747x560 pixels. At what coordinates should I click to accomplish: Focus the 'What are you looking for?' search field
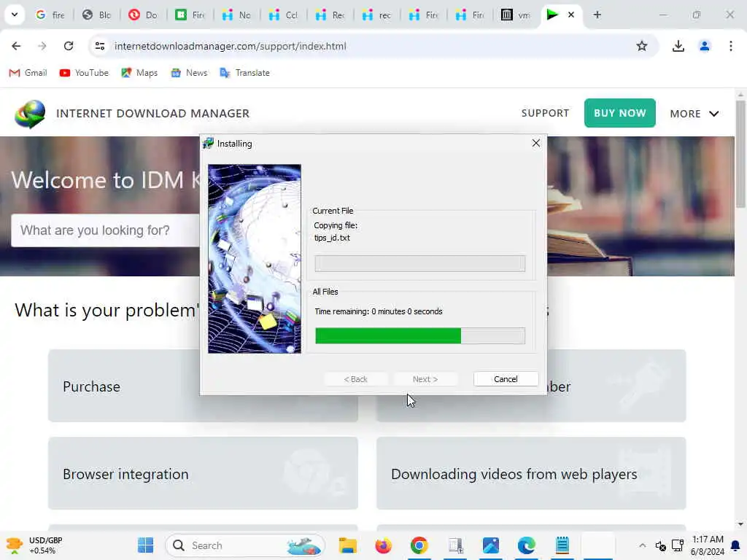[105, 230]
